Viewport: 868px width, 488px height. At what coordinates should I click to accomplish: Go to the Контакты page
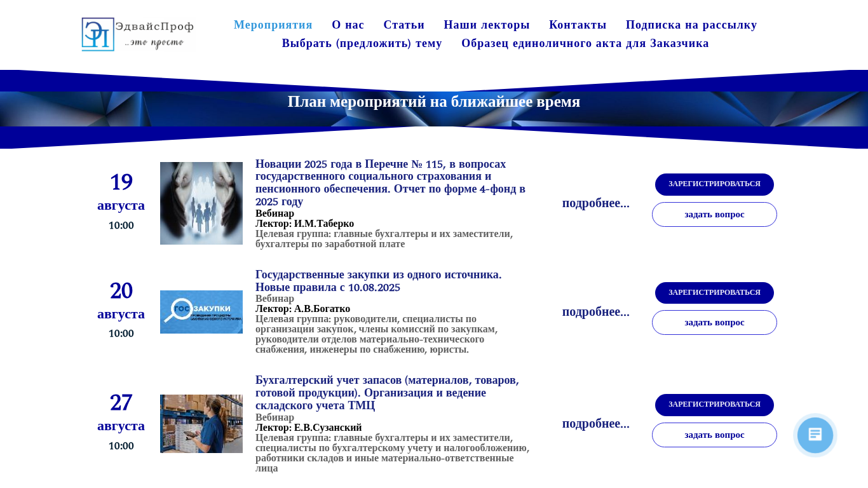click(578, 25)
